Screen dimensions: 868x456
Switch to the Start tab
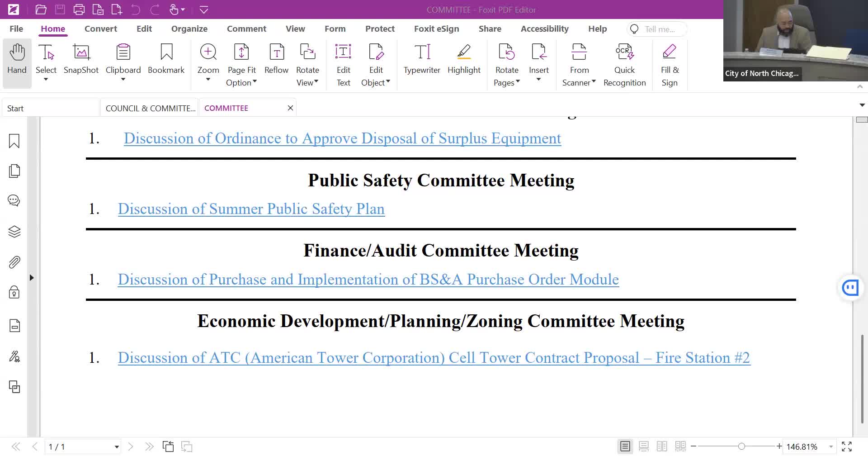(x=50, y=108)
